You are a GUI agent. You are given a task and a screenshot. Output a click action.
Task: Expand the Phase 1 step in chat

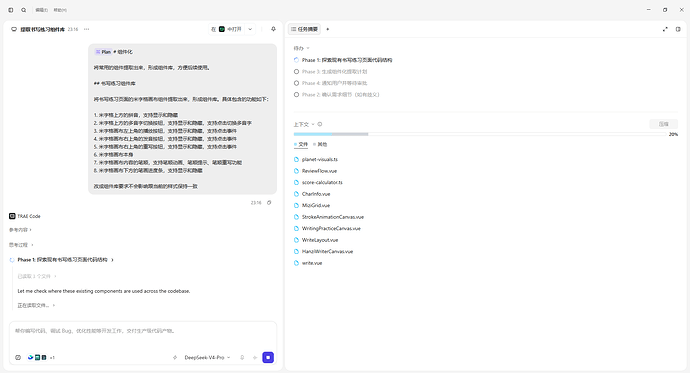point(66,260)
